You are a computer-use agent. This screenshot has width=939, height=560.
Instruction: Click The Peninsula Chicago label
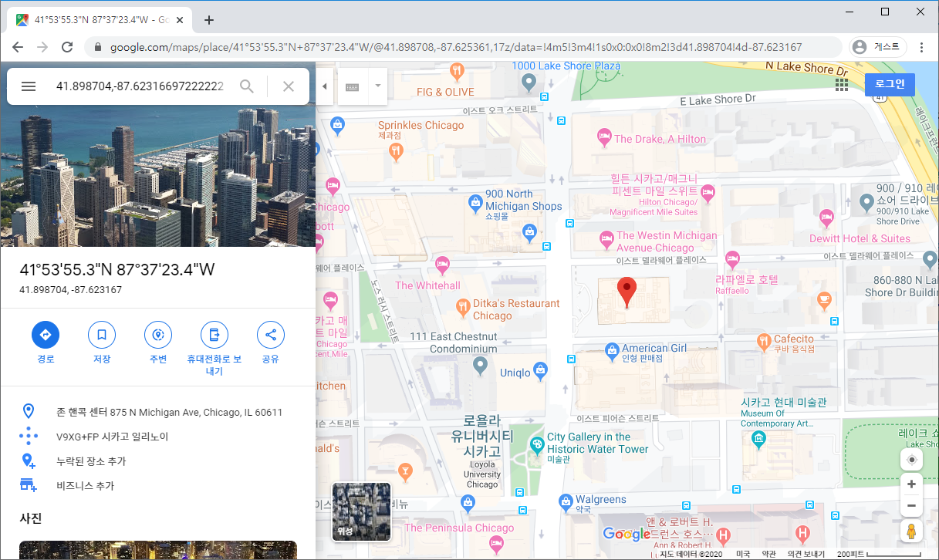coord(459,528)
